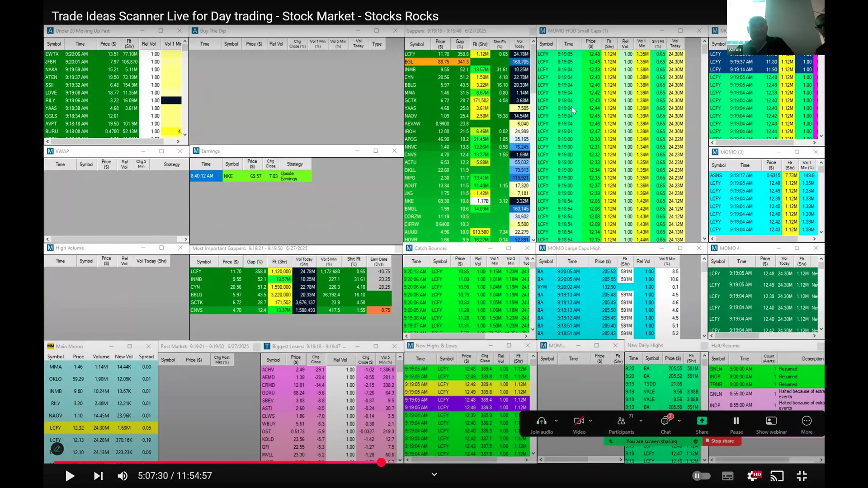Viewport: 868px width, 488px height.
Task: Expand the Video options arrow
Action: pos(590,421)
